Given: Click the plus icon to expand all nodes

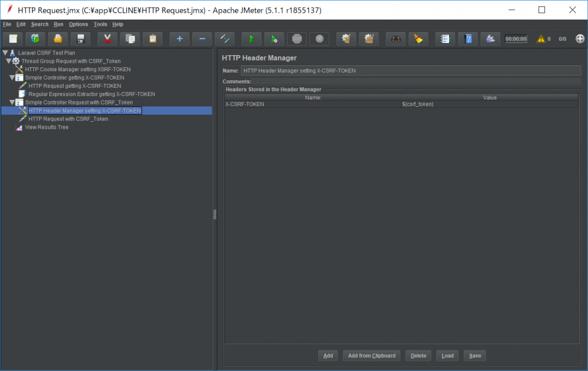Looking at the screenshot, I should pos(179,39).
